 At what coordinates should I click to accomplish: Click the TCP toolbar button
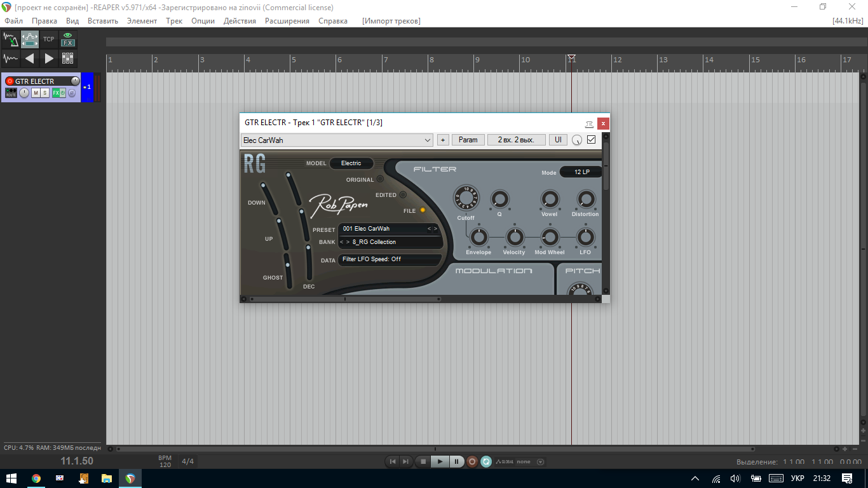pyautogui.click(x=49, y=39)
